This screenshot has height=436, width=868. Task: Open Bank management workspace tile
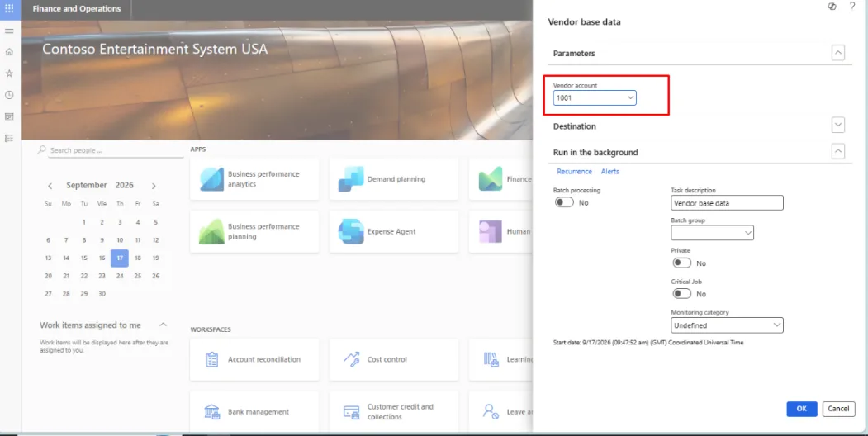pyautogui.click(x=254, y=412)
